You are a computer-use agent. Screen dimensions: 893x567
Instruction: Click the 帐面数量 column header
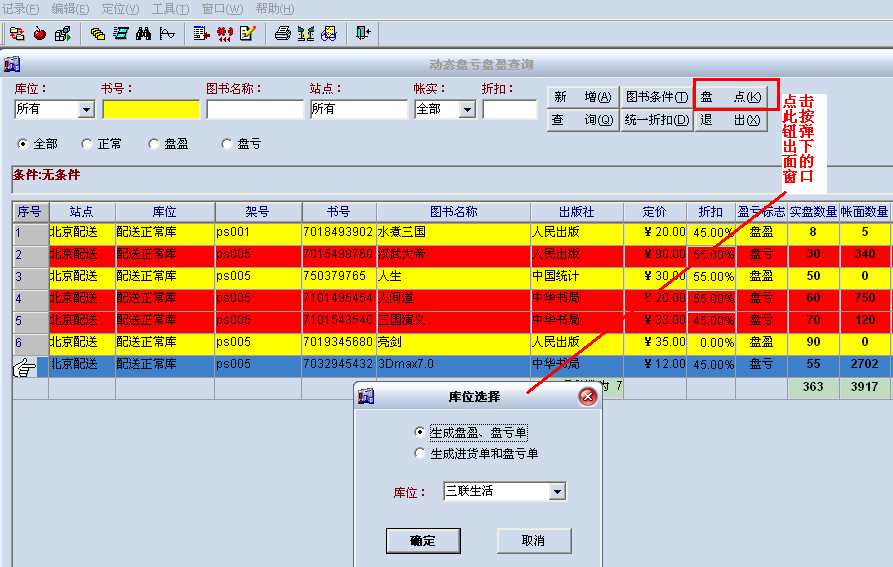point(865,212)
